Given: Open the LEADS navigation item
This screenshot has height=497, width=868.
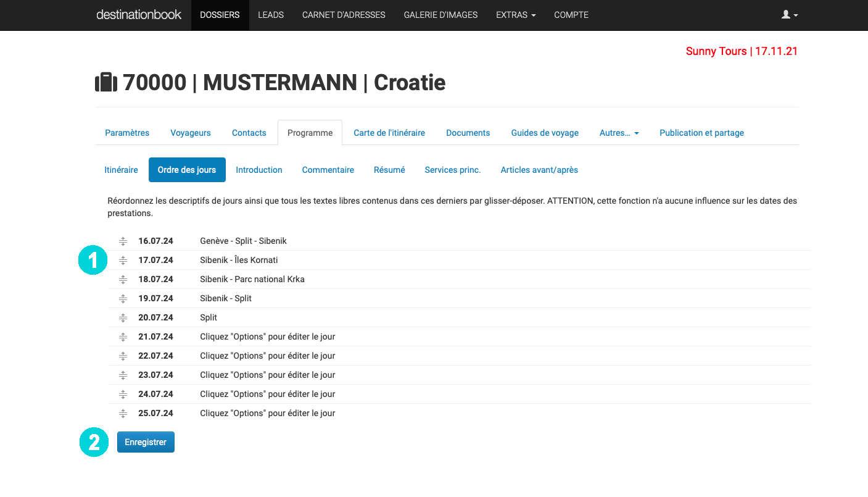Looking at the screenshot, I should [x=271, y=15].
